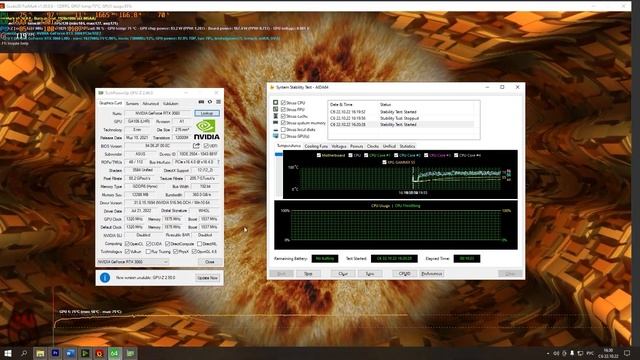Toggle the OpenGL 4.6 checkbox in GPU-Z
The width and height of the screenshot is (640, 360).
tap(194, 252)
